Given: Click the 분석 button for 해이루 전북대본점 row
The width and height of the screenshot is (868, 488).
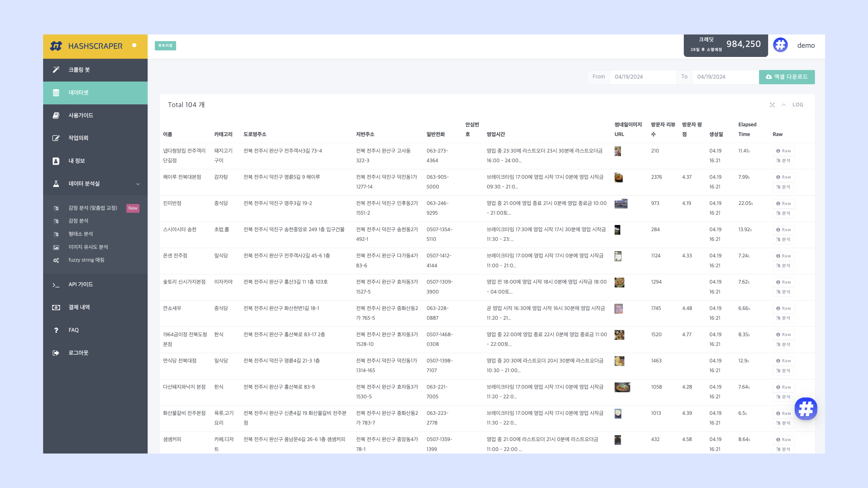Looking at the screenshot, I should 783,187.
